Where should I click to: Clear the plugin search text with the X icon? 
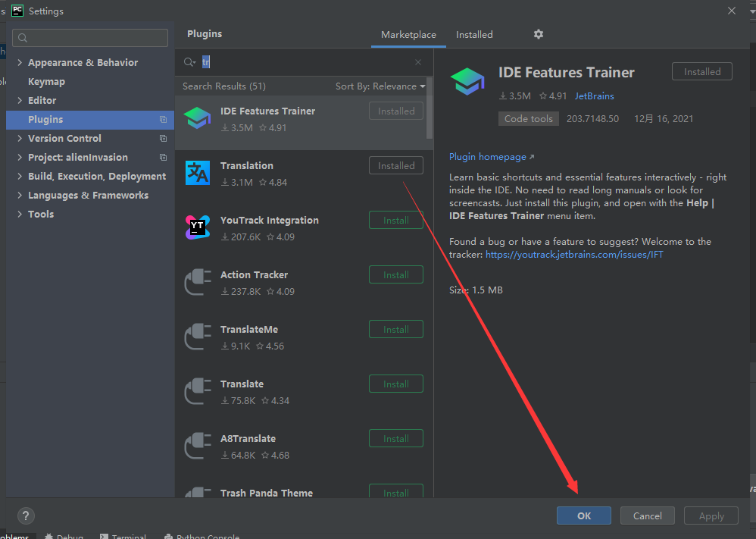(418, 62)
